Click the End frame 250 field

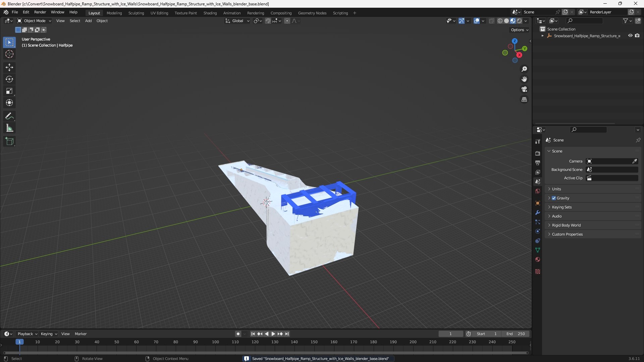pos(516,334)
